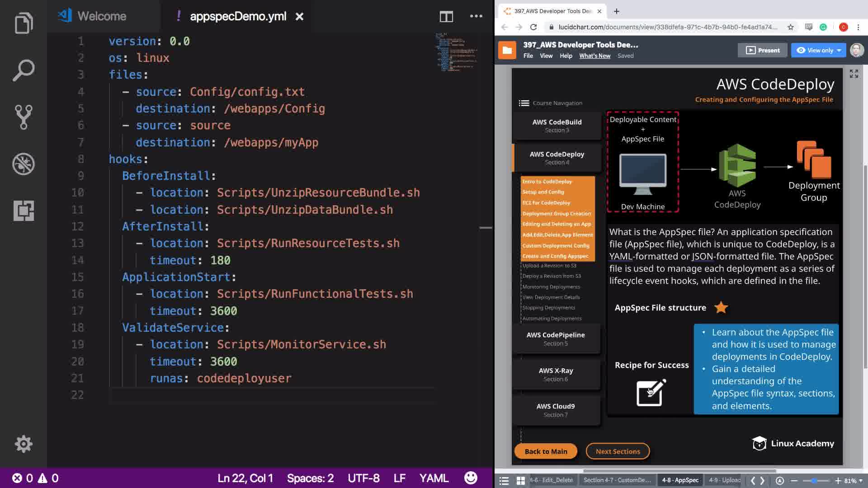Click the Next Sections button

618,451
